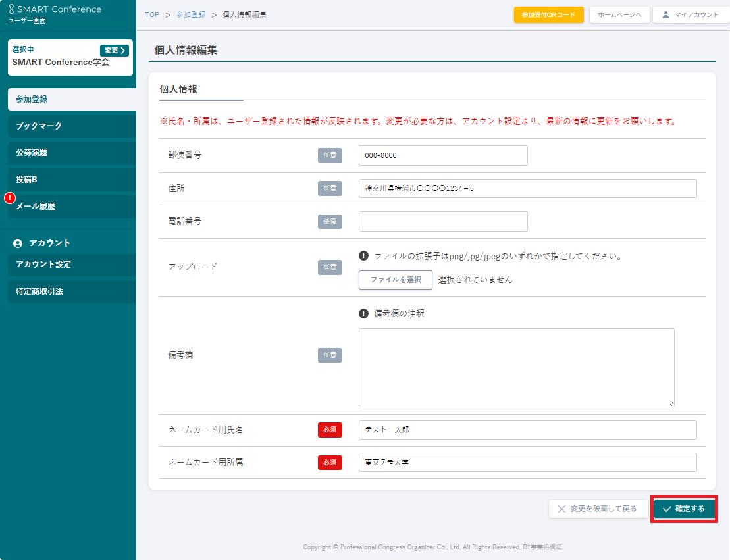The height and width of the screenshot is (560, 730).
Task: Click into the 電話番号 input field
Action: [x=443, y=222]
